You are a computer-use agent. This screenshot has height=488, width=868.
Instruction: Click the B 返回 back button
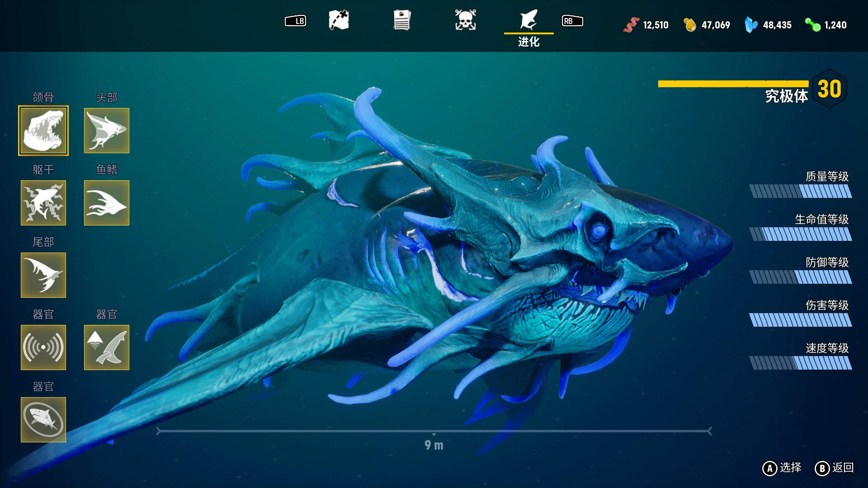(835, 468)
